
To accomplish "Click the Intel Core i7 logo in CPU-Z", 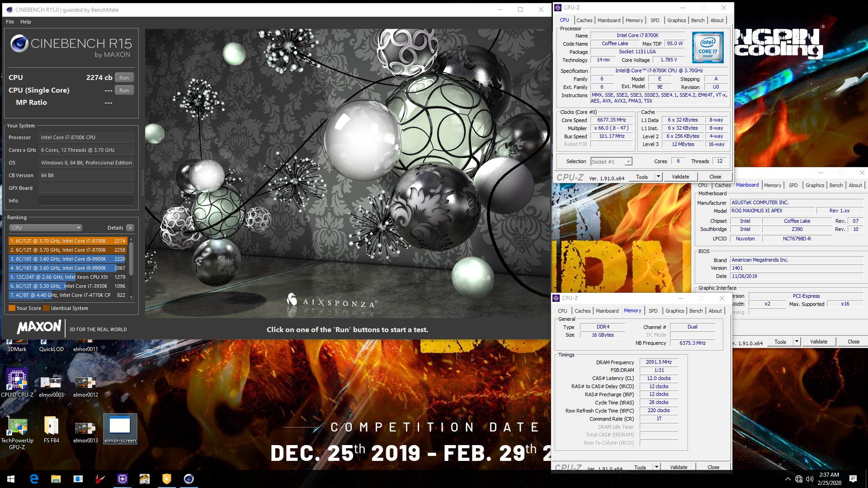I will (708, 47).
